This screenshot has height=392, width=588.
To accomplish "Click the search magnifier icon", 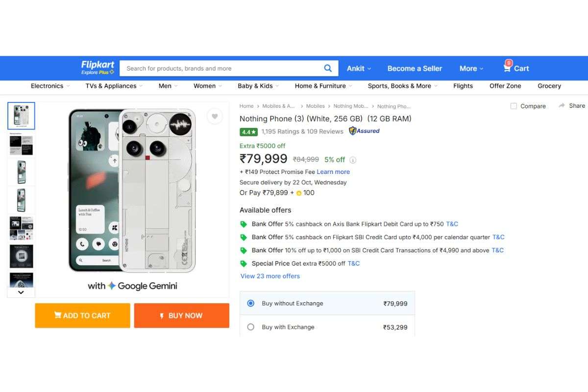I will [x=328, y=68].
